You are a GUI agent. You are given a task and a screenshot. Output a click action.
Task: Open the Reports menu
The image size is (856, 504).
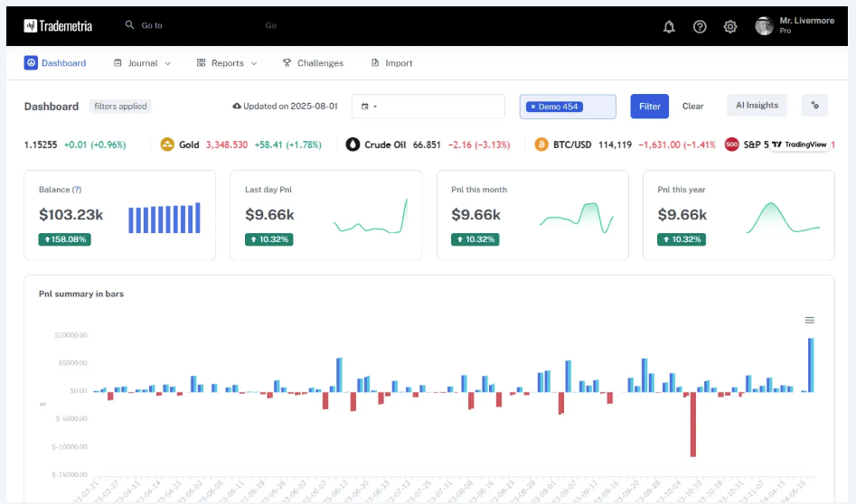click(x=227, y=62)
